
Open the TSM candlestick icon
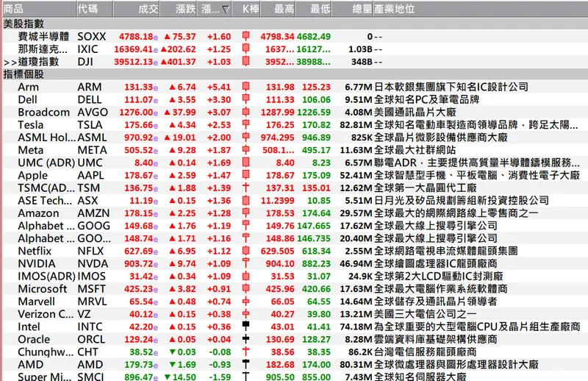245,188
